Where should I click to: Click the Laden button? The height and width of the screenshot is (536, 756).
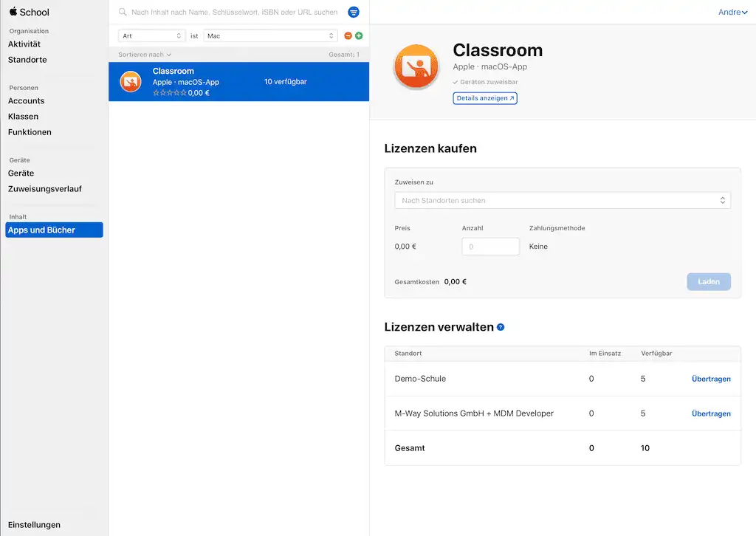708,281
